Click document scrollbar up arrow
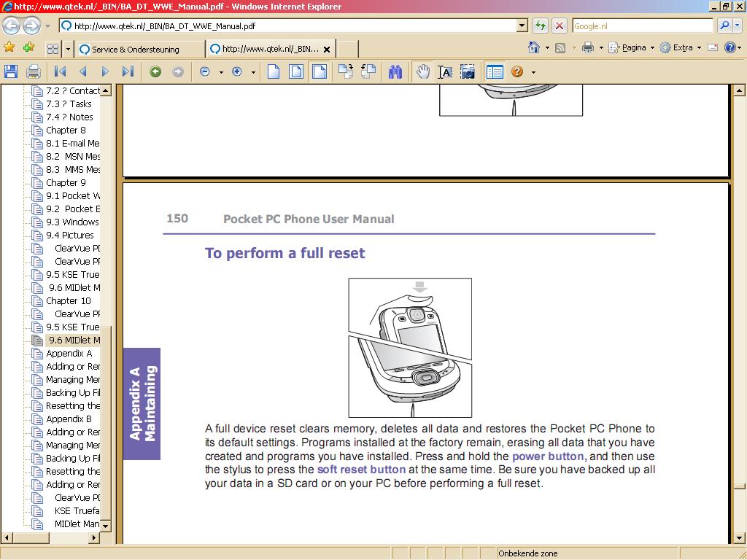The width and height of the screenshot is (747, 560). coord(739,90)
